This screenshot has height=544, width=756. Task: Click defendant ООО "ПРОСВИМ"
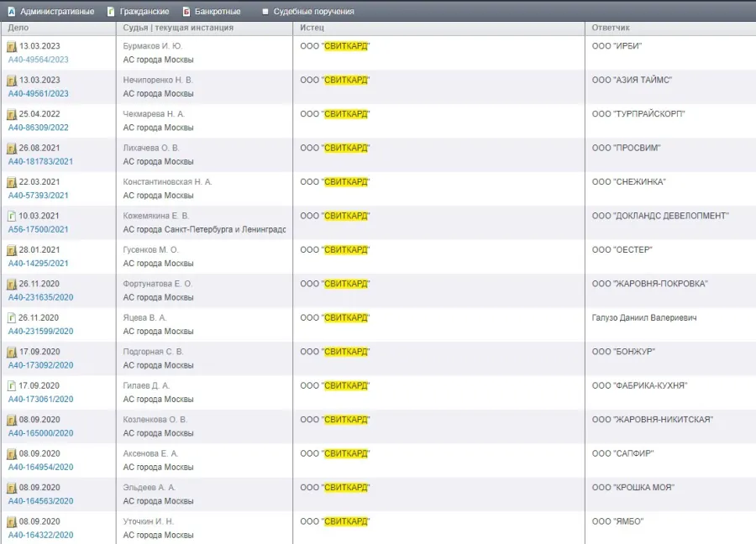627,148
